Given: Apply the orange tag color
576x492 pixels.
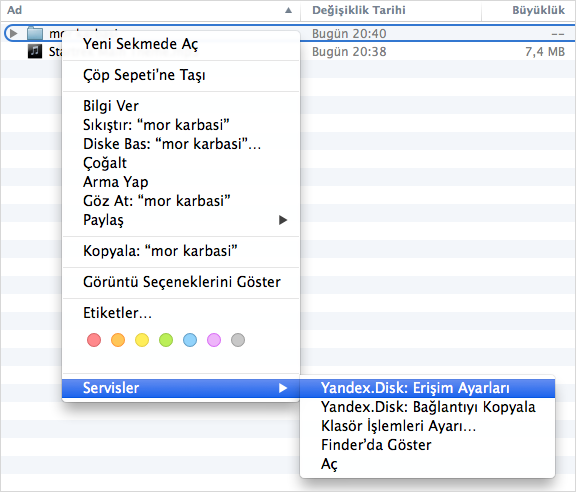Looking at the screenshot, I should click(x=118, y=340).
